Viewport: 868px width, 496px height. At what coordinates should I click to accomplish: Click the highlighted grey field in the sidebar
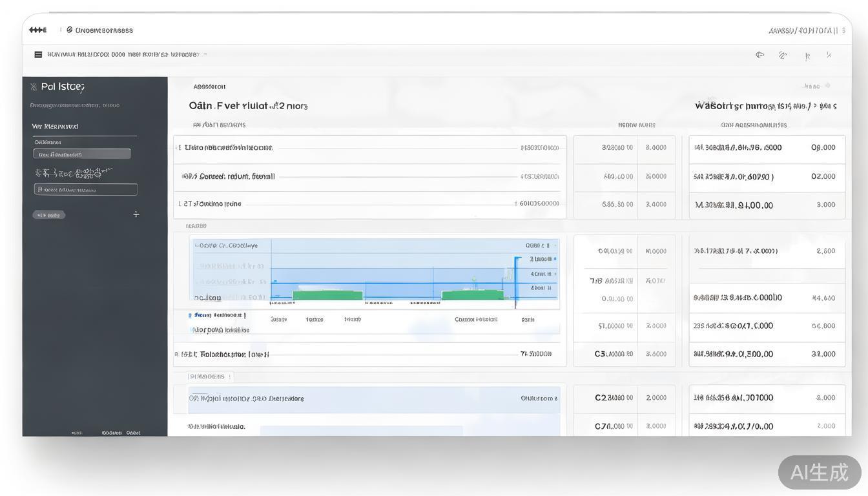coord(82,154)
